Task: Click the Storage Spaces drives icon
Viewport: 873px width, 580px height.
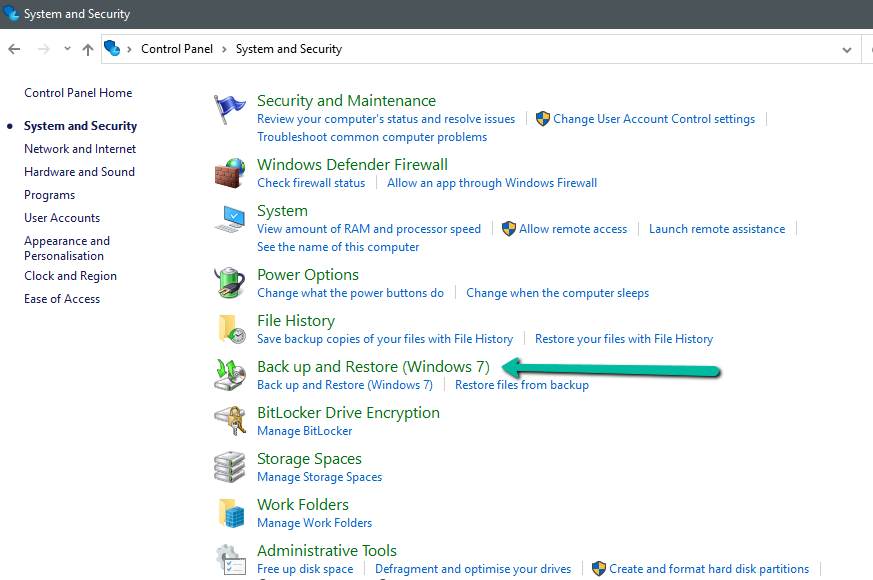Action: pyautogui.click(x=230, y=467)
